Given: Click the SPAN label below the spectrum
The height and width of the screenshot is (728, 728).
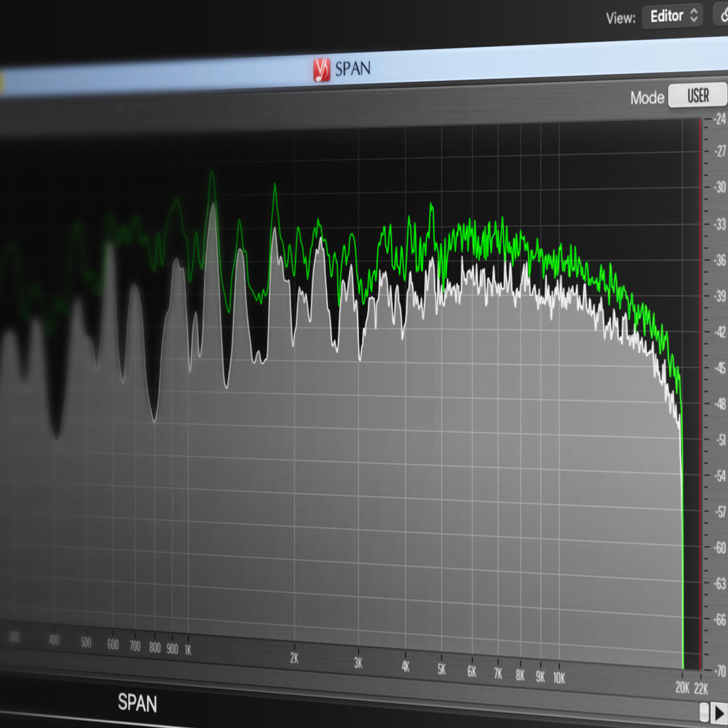Looking at the screenshot, I should [137, 703].
